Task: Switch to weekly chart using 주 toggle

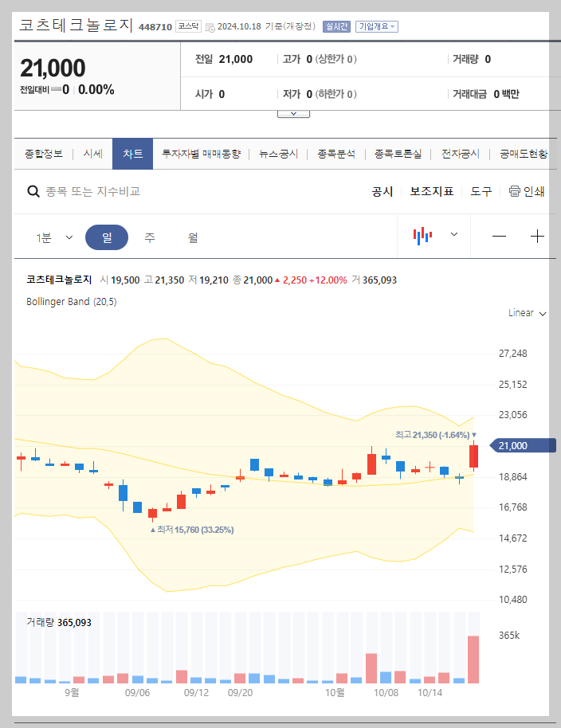Action: 150,237
